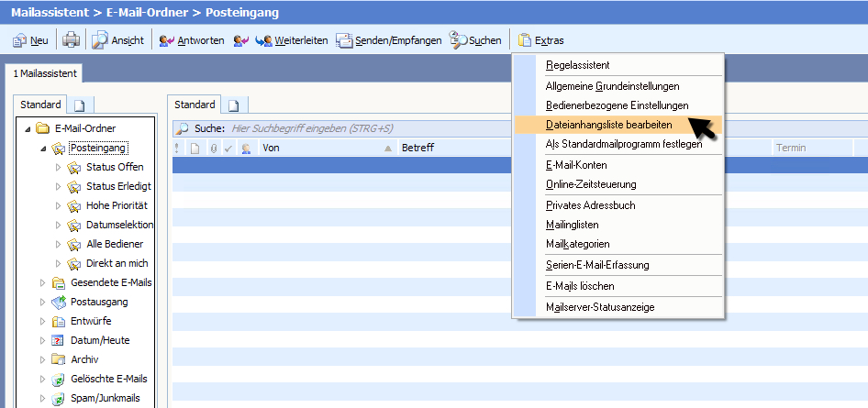Collapse the Posteingang tree node
The width and height of the screenshot is (868, 408).
pos(42,148)
